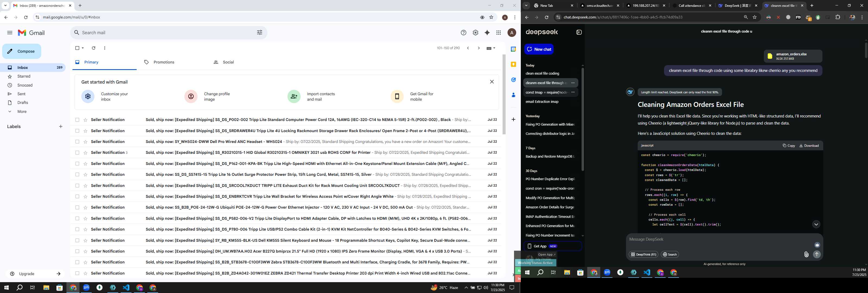Click the Compose button
Screen dimensions: 868x293
[x=22, y=51]
